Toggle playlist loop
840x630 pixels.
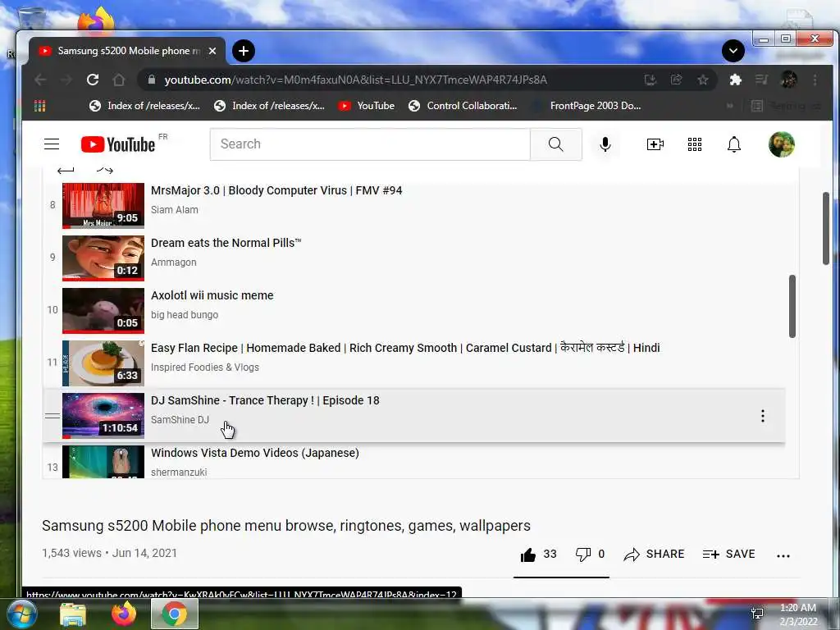click(x=66, y=171)
